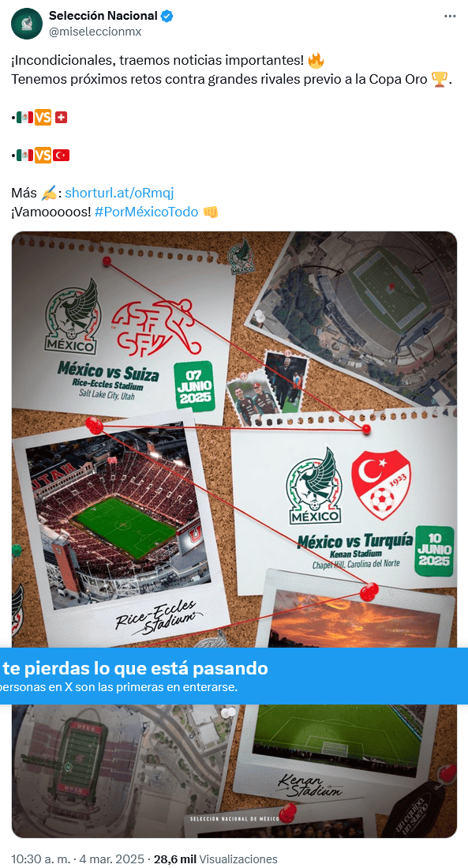The width and height of the screenshot is (468, 868).
Task: Open the Selección Nacional profile avatar
Action: [27, 24]
